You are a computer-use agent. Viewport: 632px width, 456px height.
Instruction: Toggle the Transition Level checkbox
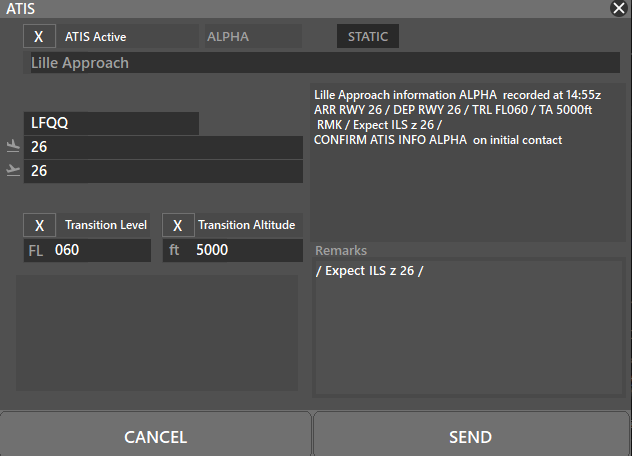pos(39,225)
